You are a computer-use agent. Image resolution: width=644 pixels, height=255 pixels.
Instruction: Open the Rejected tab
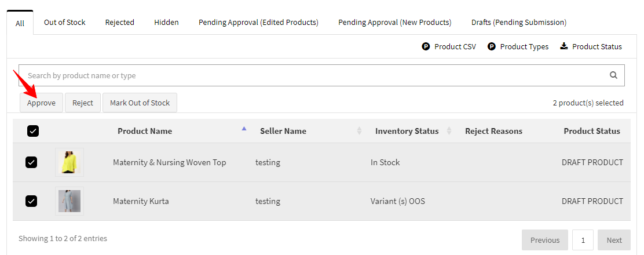119,23
